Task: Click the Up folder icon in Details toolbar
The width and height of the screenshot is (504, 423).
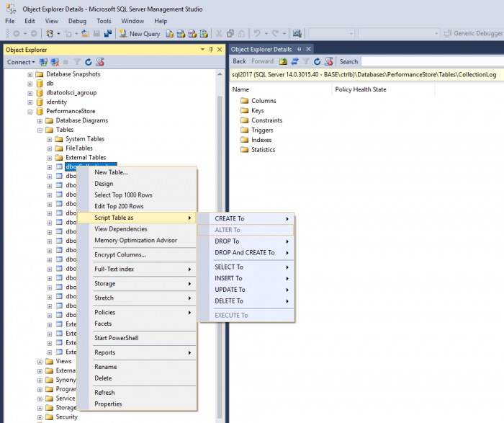Action: pyautogui.click(x=283, y=62)
